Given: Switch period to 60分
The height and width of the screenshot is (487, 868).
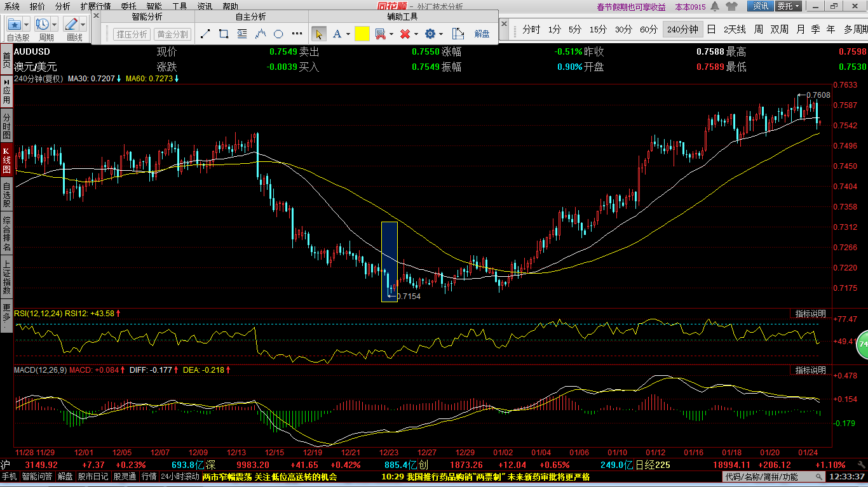Looking at the screenshot, I should click(649, 29).
